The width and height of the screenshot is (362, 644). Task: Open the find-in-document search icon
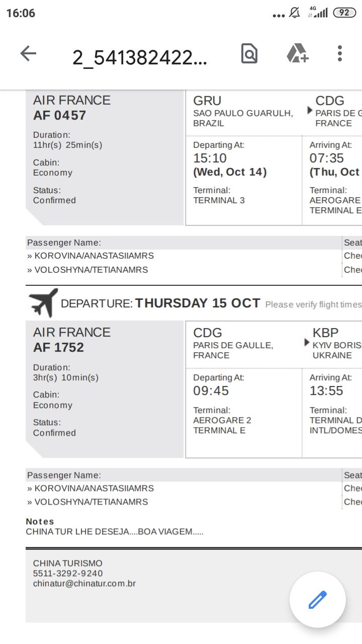pos(249,53)
